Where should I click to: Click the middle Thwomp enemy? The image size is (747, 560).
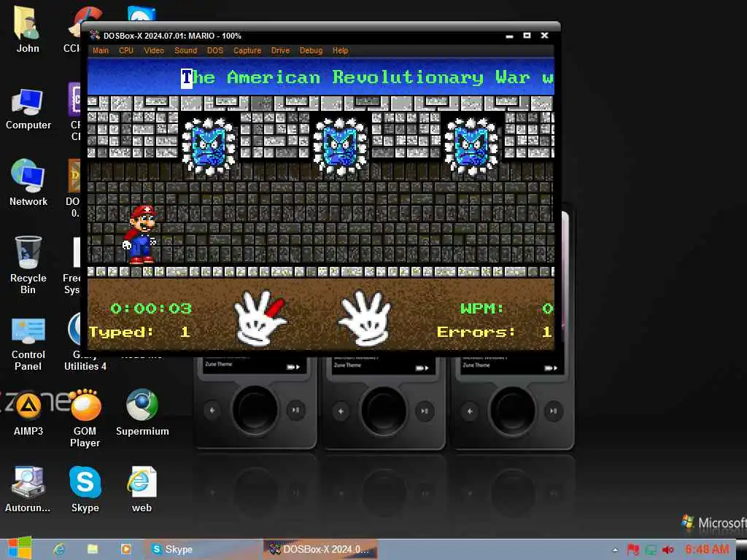pyautogui.click(x=340, y=145)
